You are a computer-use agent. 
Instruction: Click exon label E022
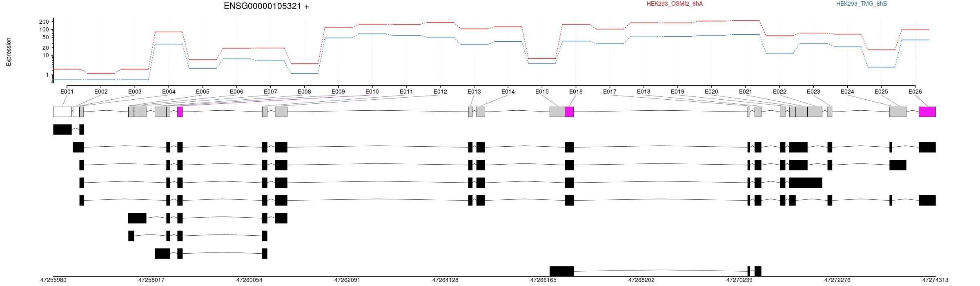[x=780, y=92]
